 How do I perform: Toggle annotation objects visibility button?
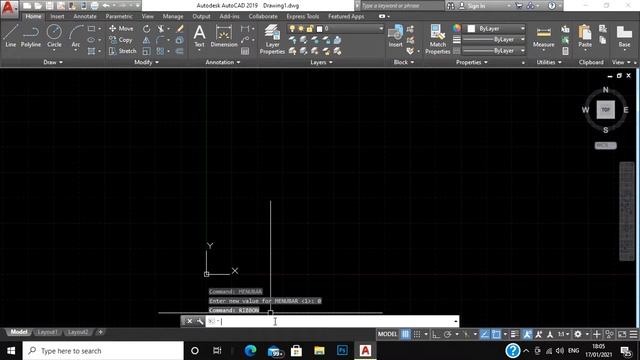[527, 334]
